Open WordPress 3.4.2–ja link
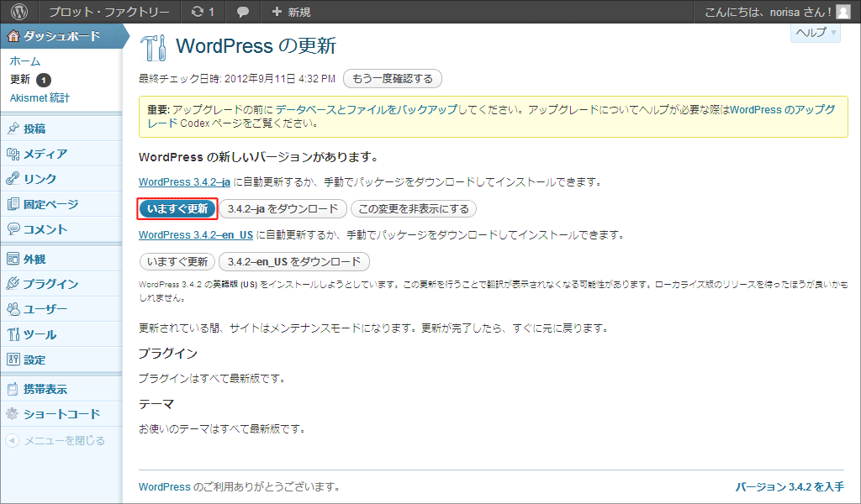Viewport: 861px width, 504px height. pyautogui.click(x=184, y=182)
